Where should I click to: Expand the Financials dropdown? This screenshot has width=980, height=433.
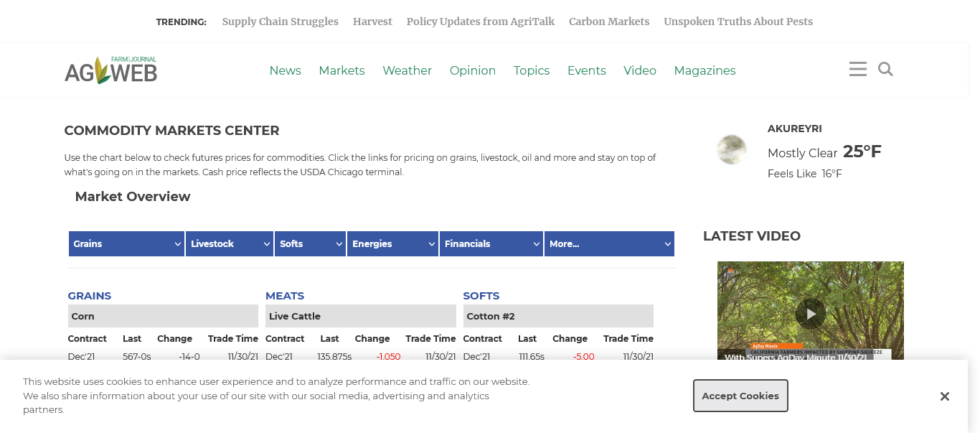[x=491, y=243]
